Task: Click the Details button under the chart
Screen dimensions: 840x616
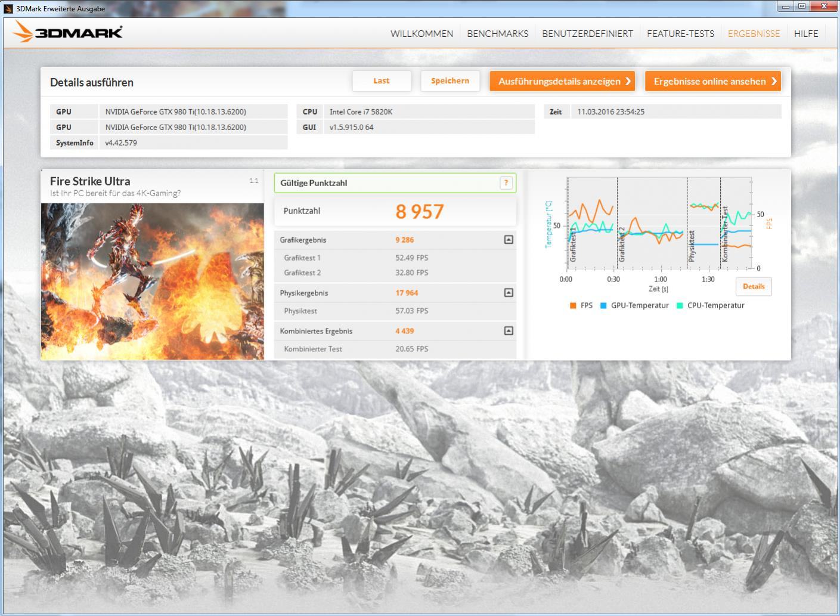Action: 754,286
